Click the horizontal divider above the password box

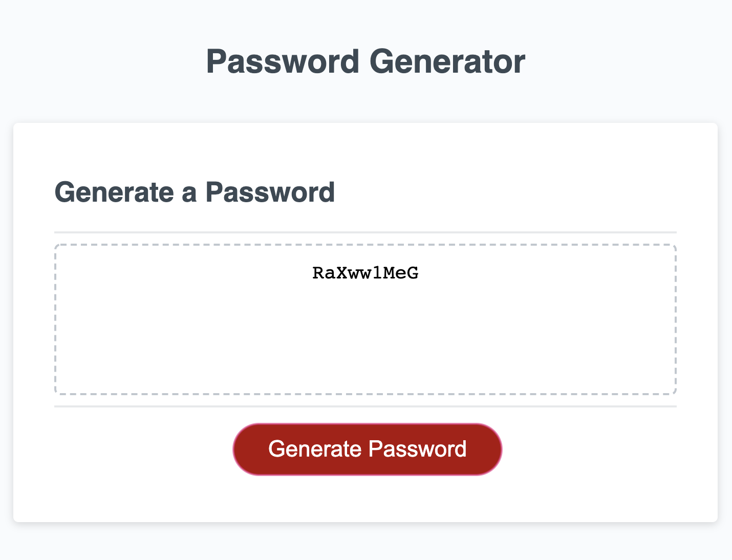tap(365, 231)
